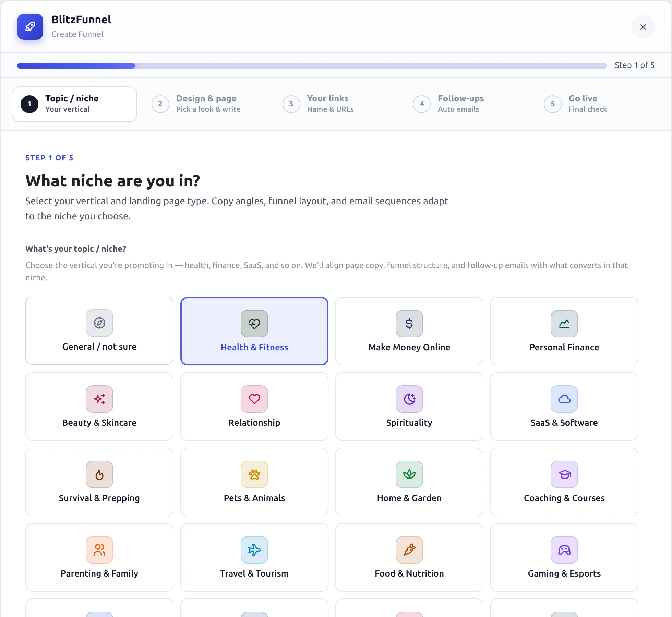Go to the Design & page step
Image resolution: width=672 pixels, height=617 pixels.
[205, 104]
